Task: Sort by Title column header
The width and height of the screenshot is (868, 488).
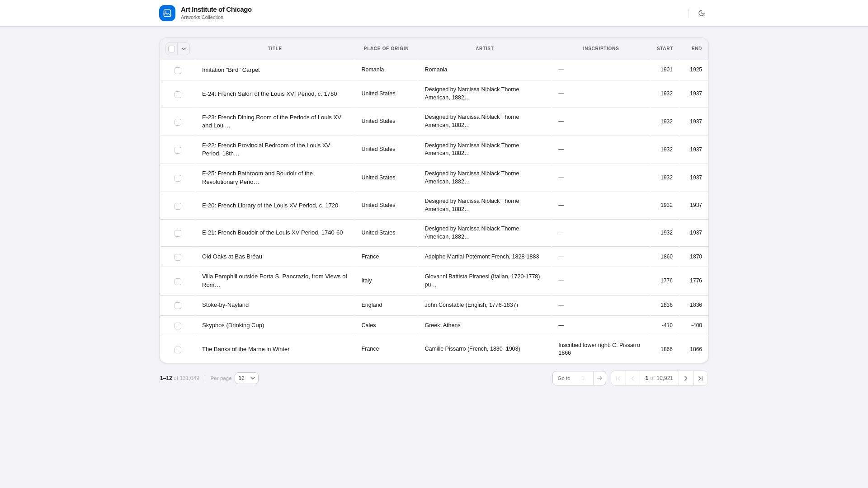Action: pos(274,48)
